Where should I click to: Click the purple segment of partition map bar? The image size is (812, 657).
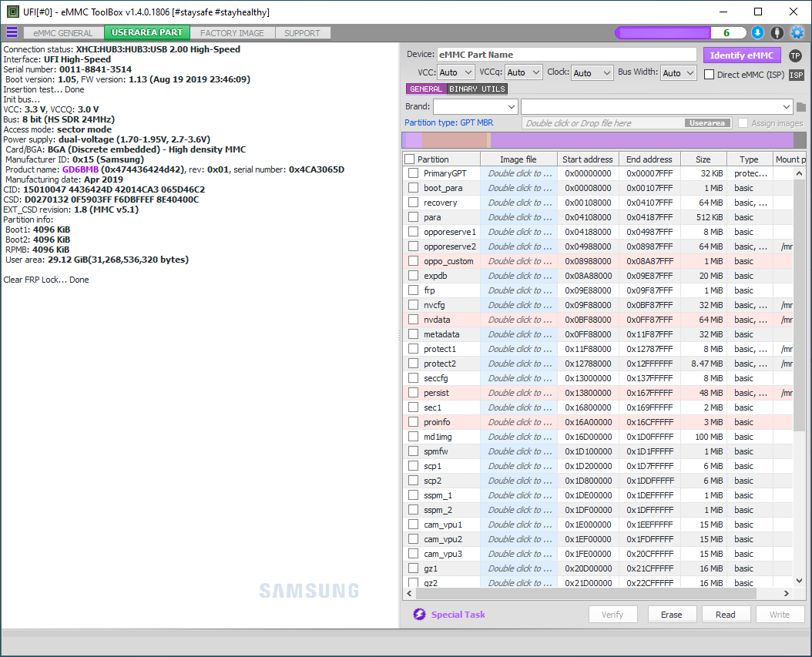click(x=643, y=139)
